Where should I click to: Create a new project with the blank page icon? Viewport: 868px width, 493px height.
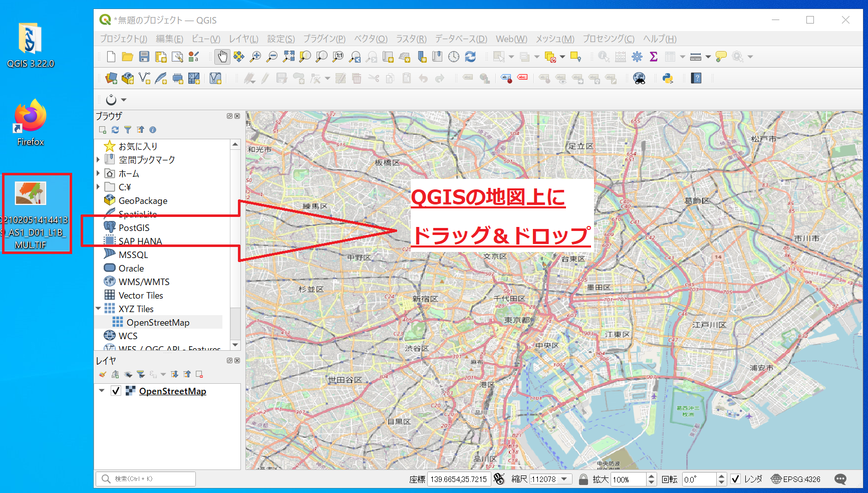(x=111, y=57)
